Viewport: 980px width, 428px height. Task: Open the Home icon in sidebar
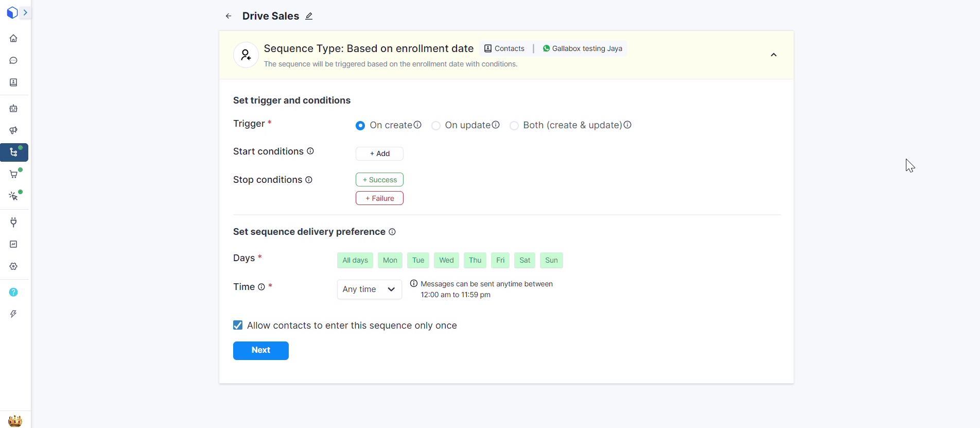pos(13,38)
